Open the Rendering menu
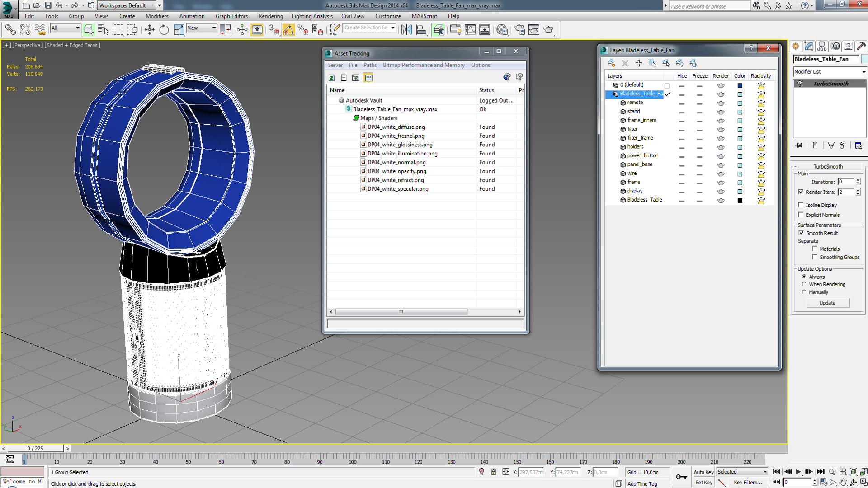This screenshot has height=488, width=868. click(x=270, y=16)
